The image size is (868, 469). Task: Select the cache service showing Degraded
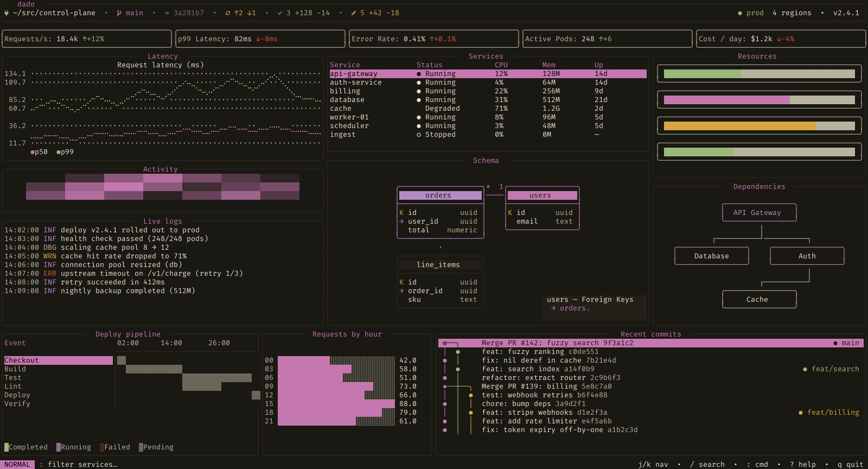[x=488, y=109]
